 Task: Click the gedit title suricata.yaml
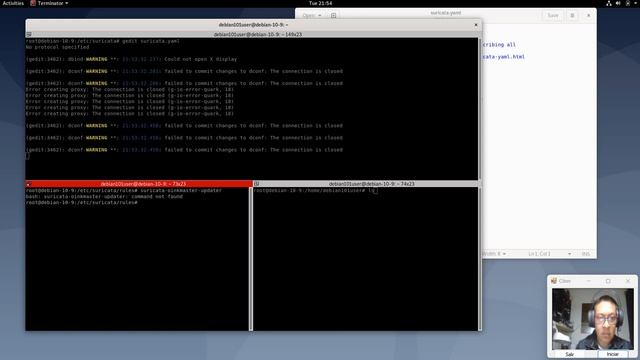pos(446,13)
